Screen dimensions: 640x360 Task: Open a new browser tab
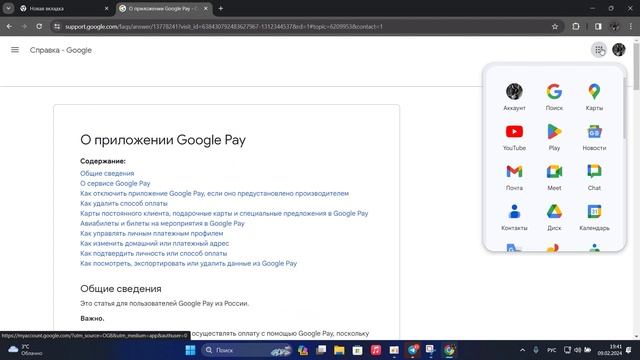click(220, 8)
